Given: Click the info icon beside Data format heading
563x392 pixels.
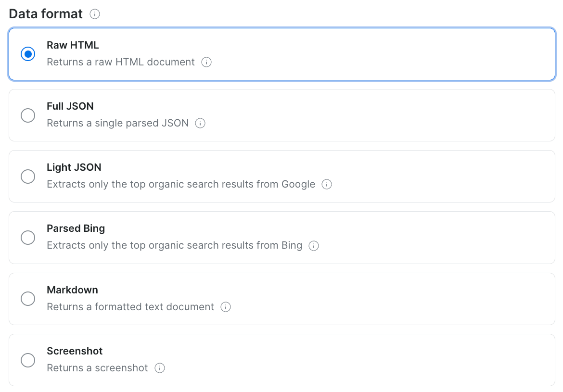Looking at the screenshot, I should coord(95,14).
